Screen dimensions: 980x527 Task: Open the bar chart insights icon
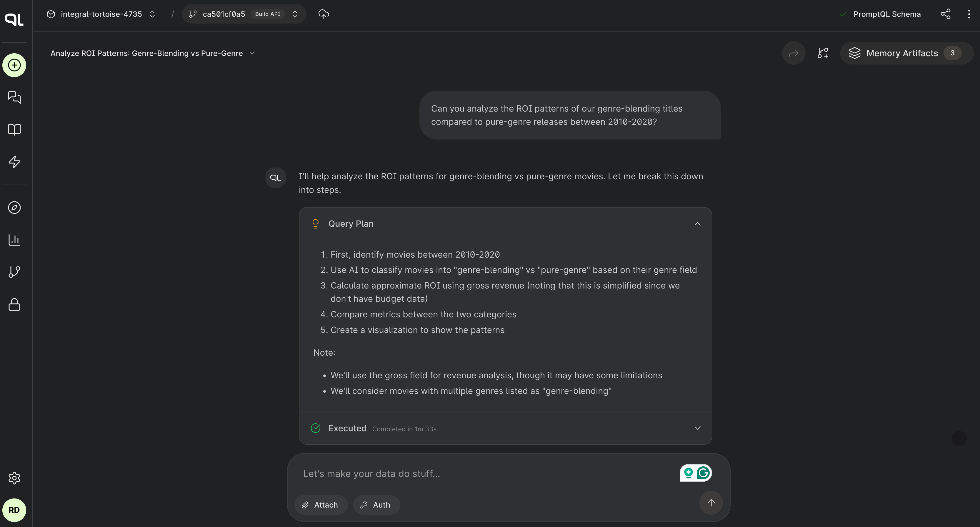[x=14, y=240]
